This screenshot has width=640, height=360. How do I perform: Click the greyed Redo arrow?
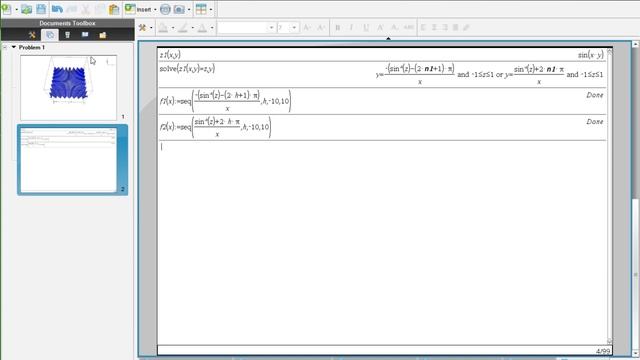point(71,9)
